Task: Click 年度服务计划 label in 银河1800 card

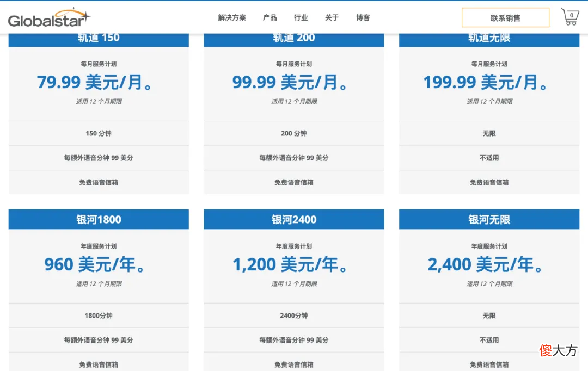Action: (x=99, y=246)
